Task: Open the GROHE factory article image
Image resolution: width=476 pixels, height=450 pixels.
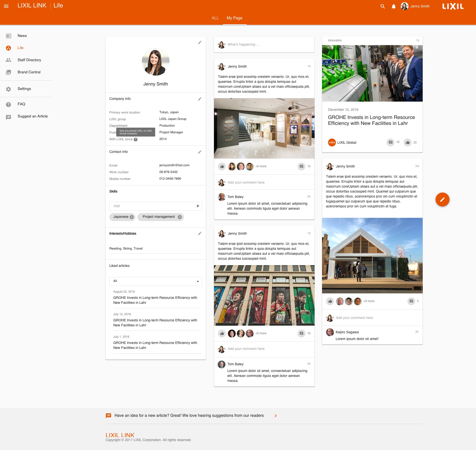Action: [x=372, y=73]
